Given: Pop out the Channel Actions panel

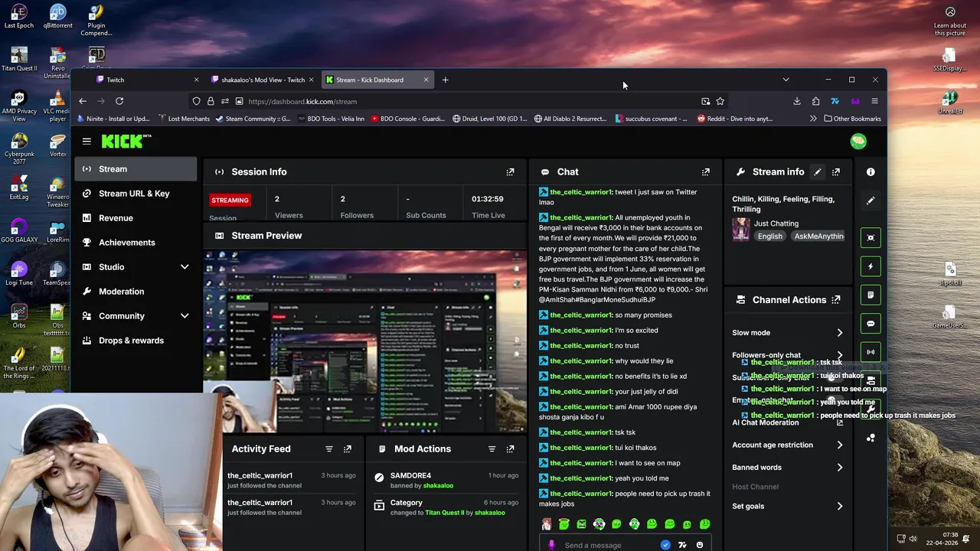Looking at the screenshot, I should [836, 300].
